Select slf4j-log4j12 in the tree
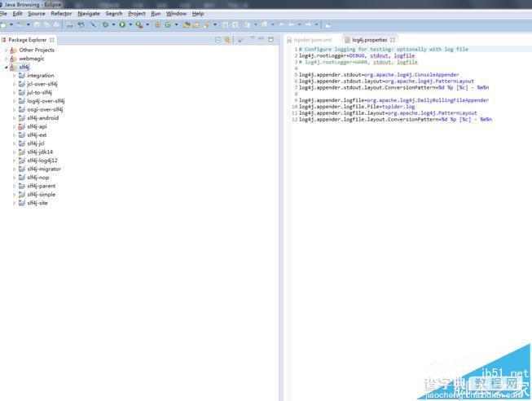Screen dimensions: 532x401 42,161
